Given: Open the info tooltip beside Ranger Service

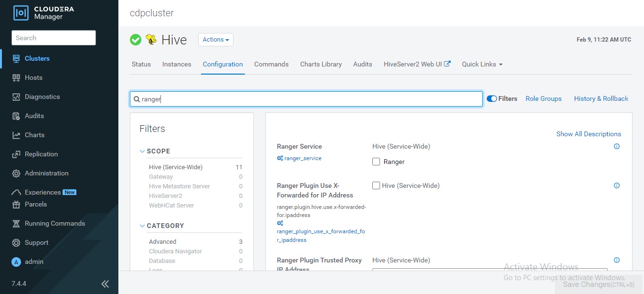Looking at the screenshot, I should click(616, 146).
